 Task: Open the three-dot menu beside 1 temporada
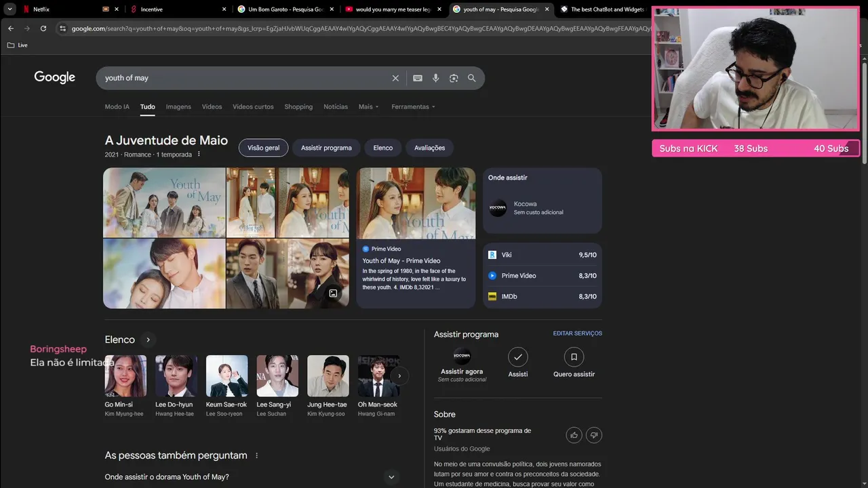[x=199, y=155]
